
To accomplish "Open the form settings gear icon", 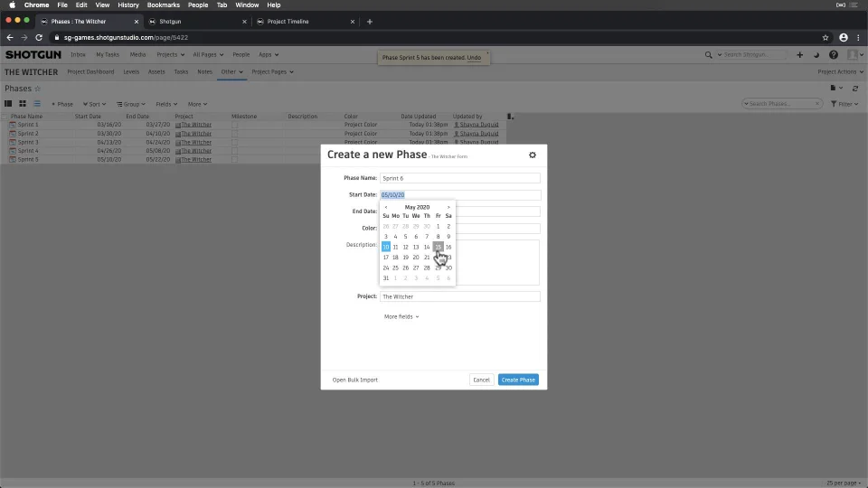I will 533,155.
